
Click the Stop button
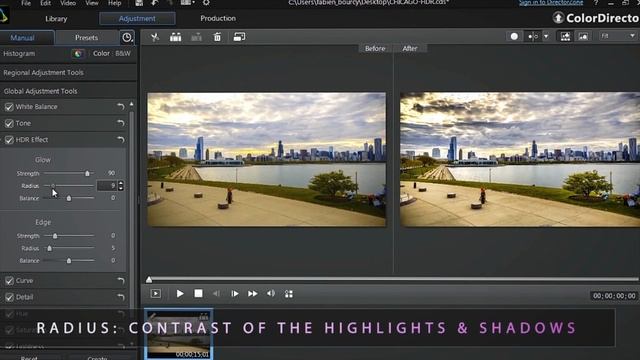[198, 293]
